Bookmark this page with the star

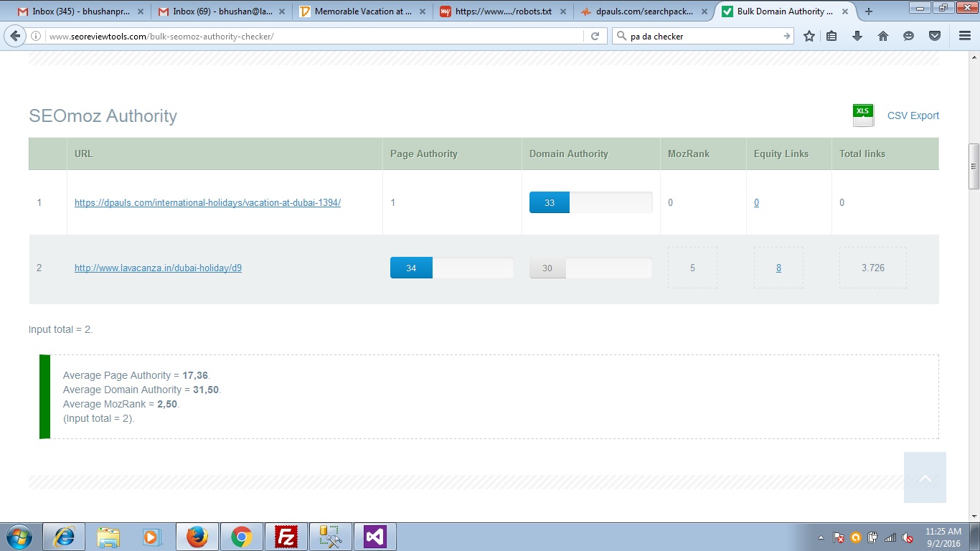click(x=809, y=36)
